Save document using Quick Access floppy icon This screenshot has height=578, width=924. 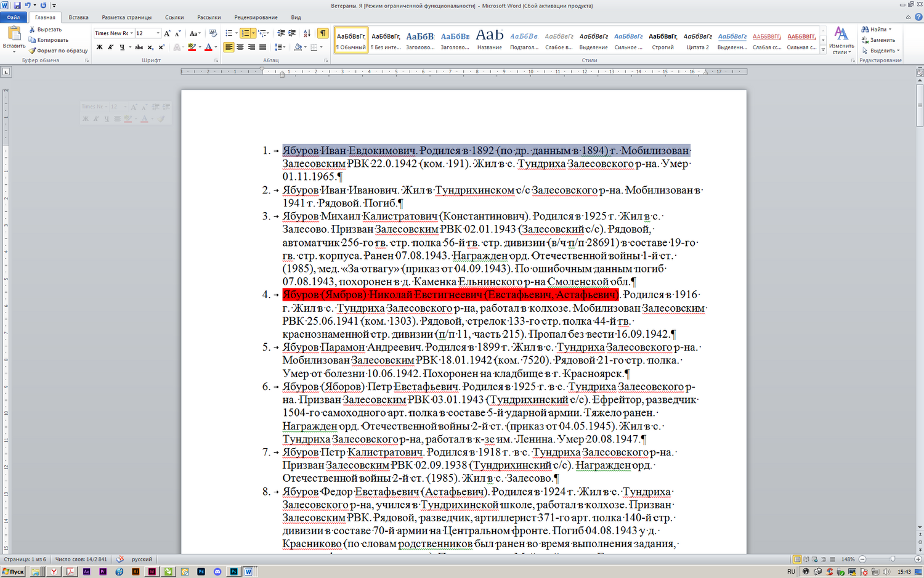click(17, 6)
